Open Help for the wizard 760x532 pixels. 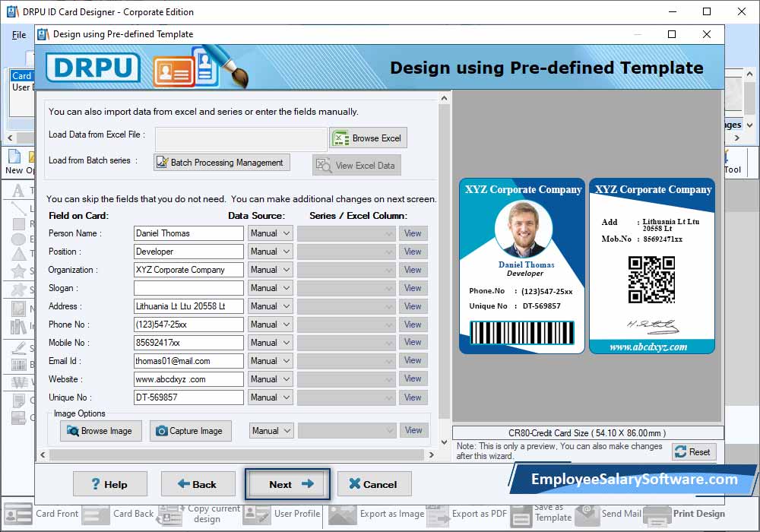pos(110,484)
